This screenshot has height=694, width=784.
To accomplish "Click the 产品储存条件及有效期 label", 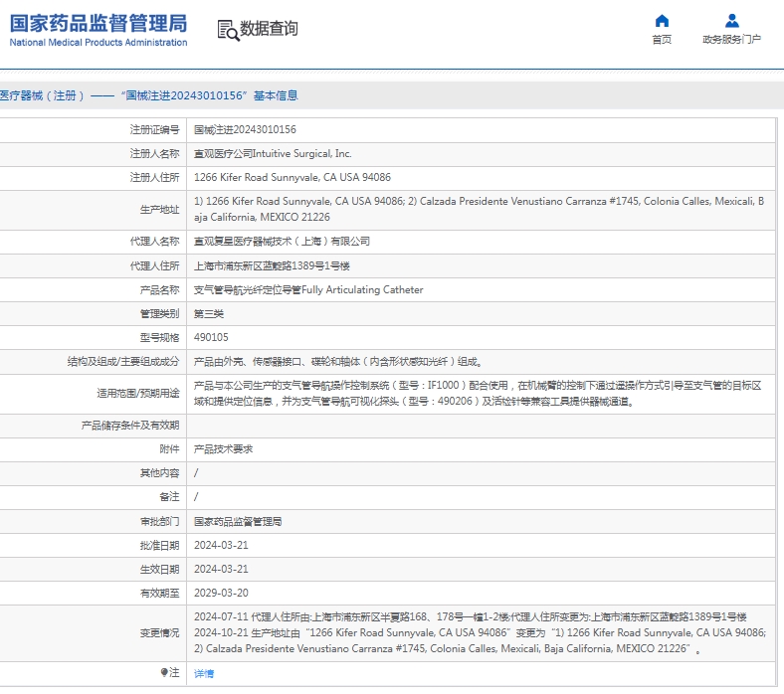I will [x=130, y=426].
